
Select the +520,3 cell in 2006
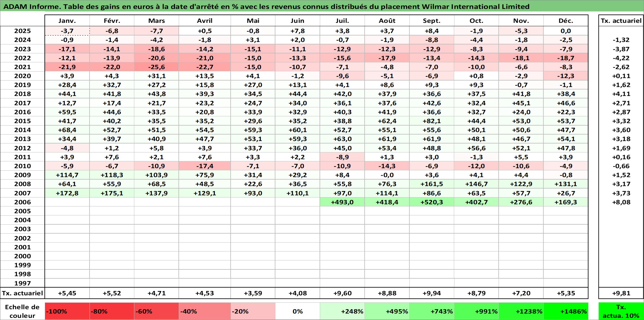432,202
